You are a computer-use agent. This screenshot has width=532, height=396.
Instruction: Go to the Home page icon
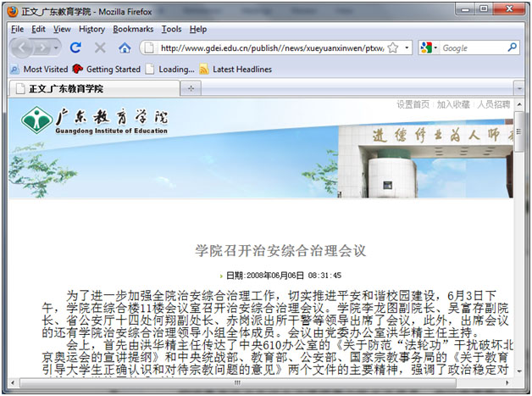[125, 48]
